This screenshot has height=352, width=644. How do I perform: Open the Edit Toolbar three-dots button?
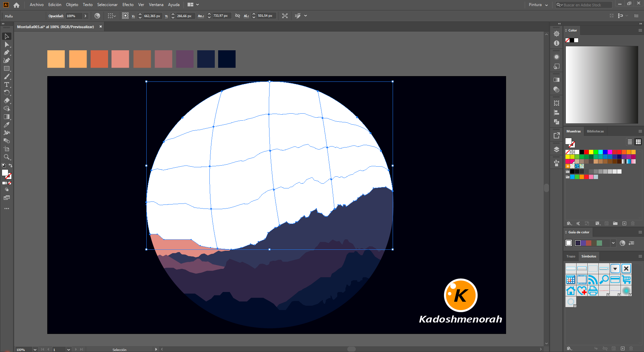click(x=7, y=209)
